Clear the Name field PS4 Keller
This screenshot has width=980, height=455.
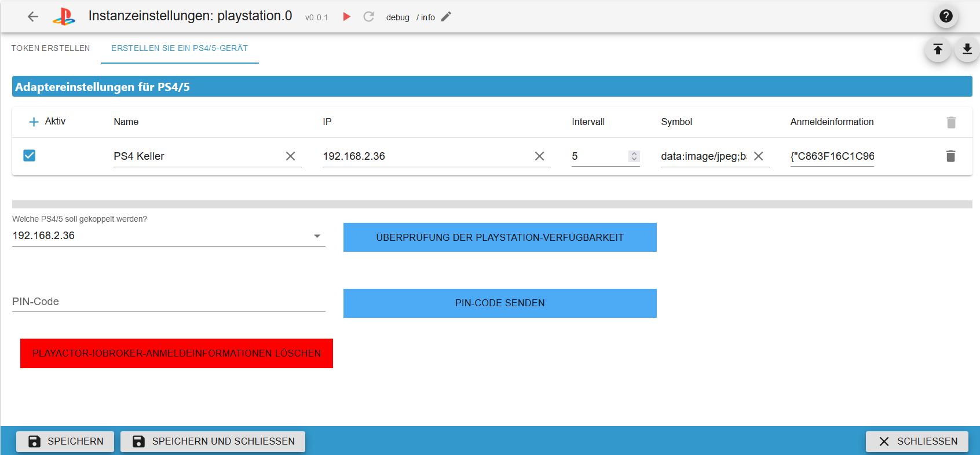(x=291, y=156)
